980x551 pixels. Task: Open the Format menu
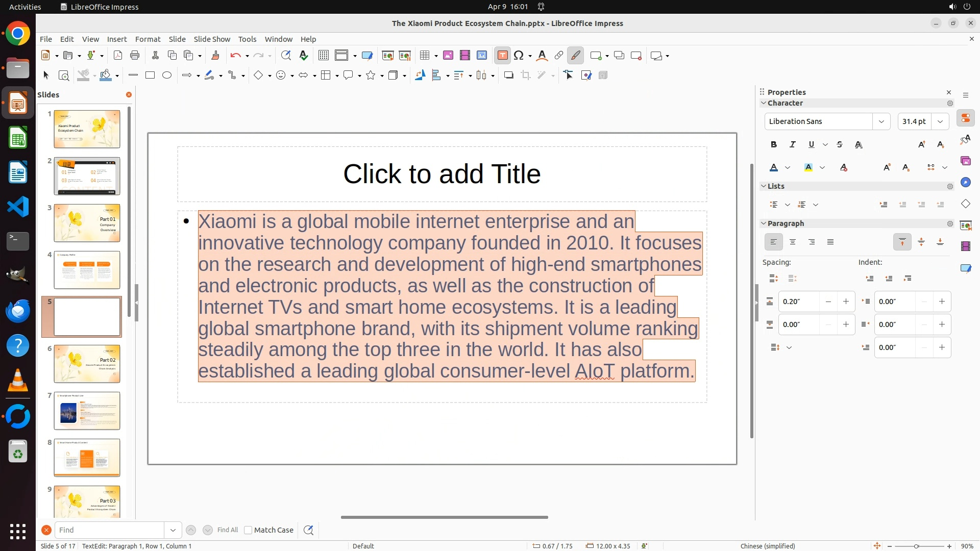[148, 39]
